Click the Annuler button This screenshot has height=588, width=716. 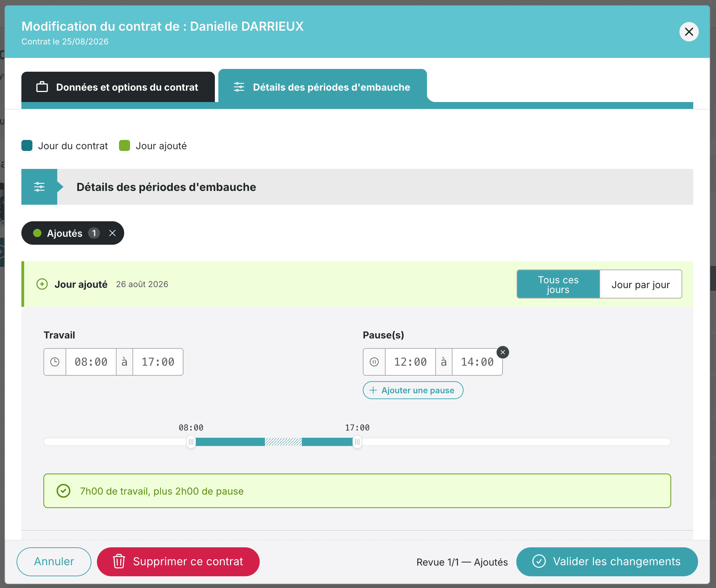tap(54, 561)
